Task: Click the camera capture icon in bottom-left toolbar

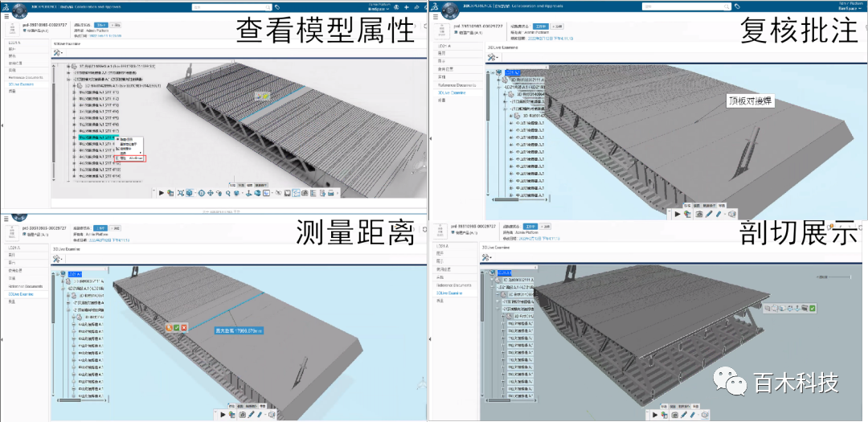Action: pyautogui.click(x=241, y=414)
